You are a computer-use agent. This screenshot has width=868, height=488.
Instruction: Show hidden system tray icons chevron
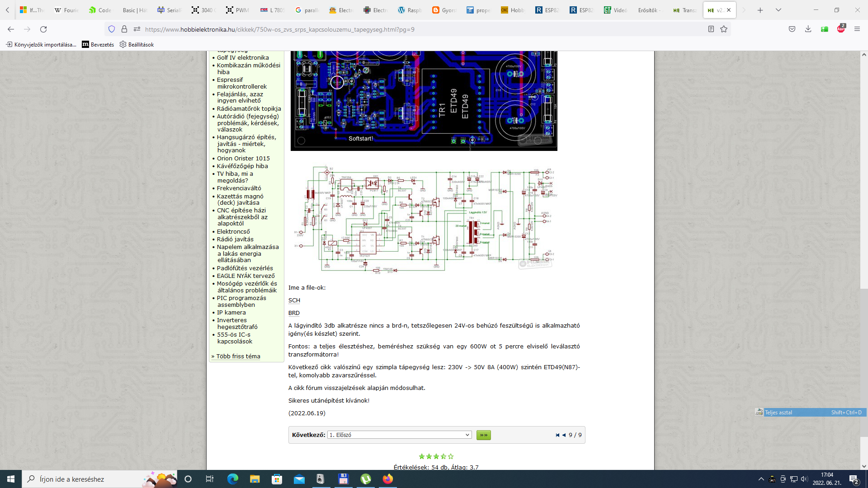pos(761,479)
